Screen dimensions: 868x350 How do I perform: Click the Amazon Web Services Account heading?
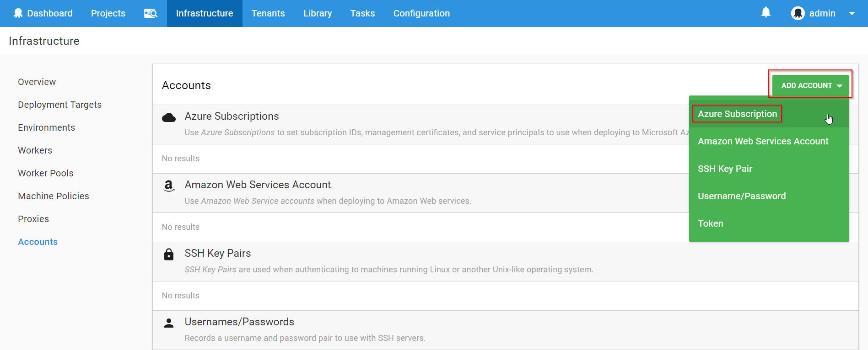pos(258,185)
